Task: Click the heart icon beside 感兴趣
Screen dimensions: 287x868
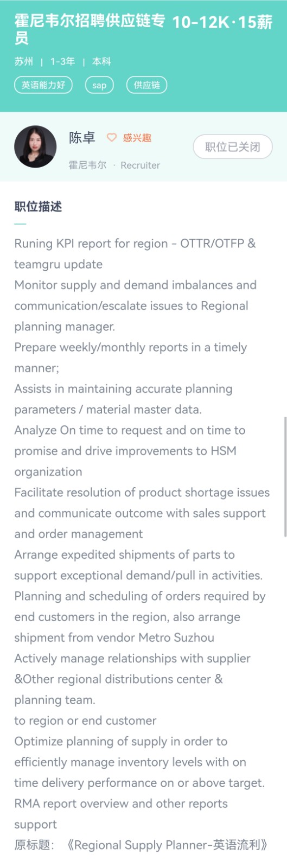Action: tap(111, 138)
